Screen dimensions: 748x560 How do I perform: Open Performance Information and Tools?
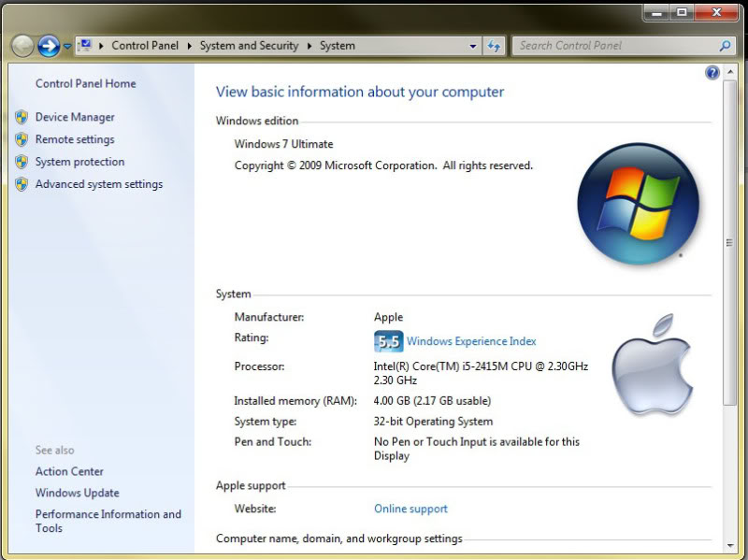(108, 521)
